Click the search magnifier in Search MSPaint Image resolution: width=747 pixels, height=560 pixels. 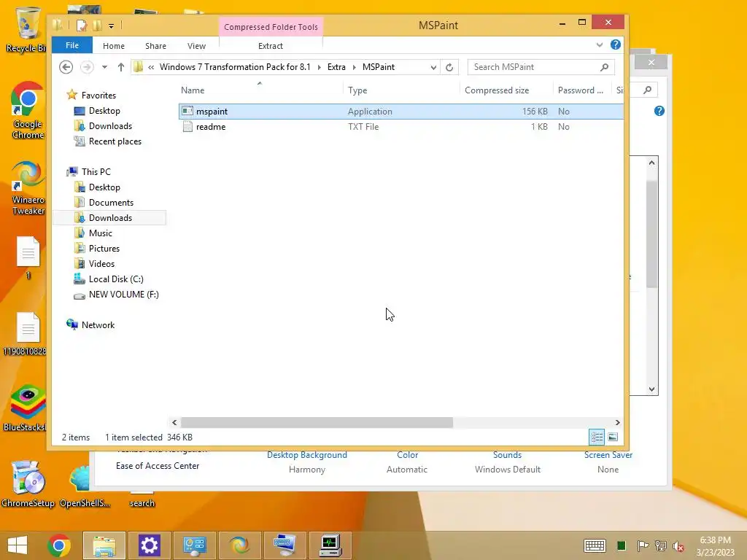(x=604, y=67)
